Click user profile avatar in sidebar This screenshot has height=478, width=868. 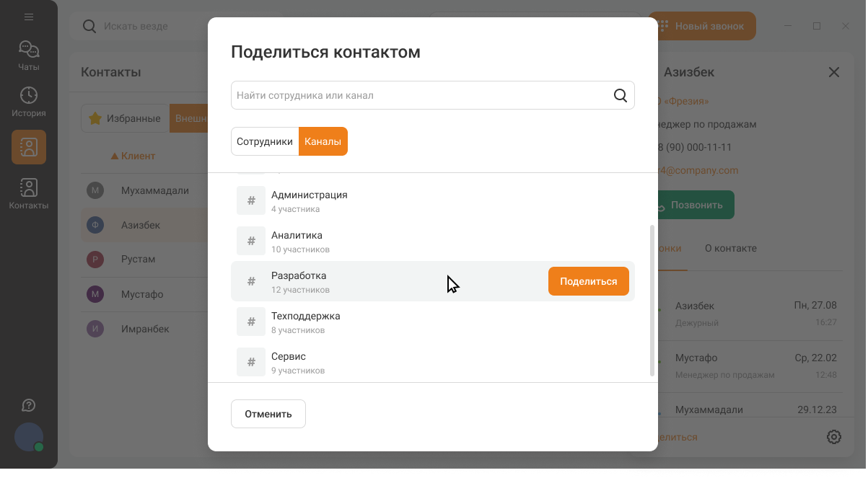coord(29,438)
